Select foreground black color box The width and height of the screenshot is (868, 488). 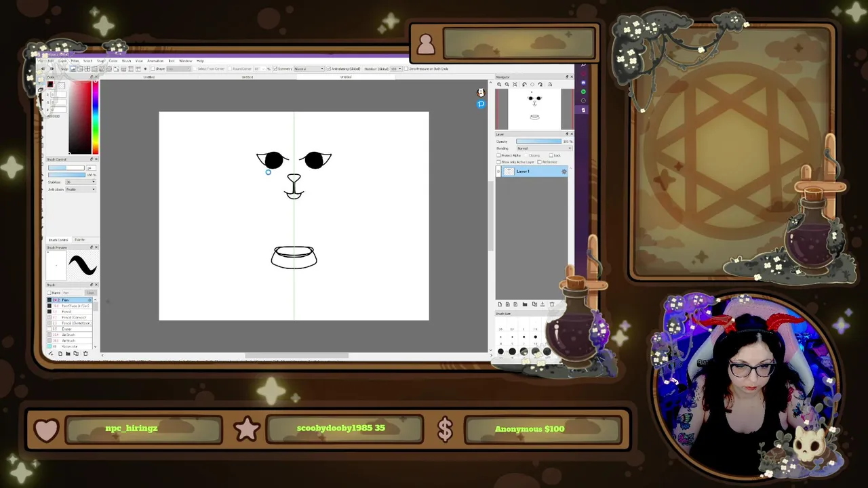point(50,85)
